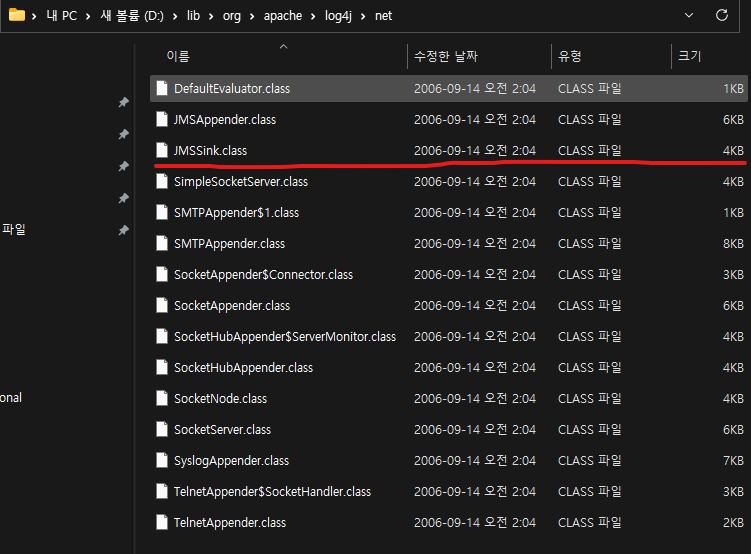Image resolution: width=751 pixels, height=554 pixels.
Task: Click the SocketServer.class file name
Action: 222,430
